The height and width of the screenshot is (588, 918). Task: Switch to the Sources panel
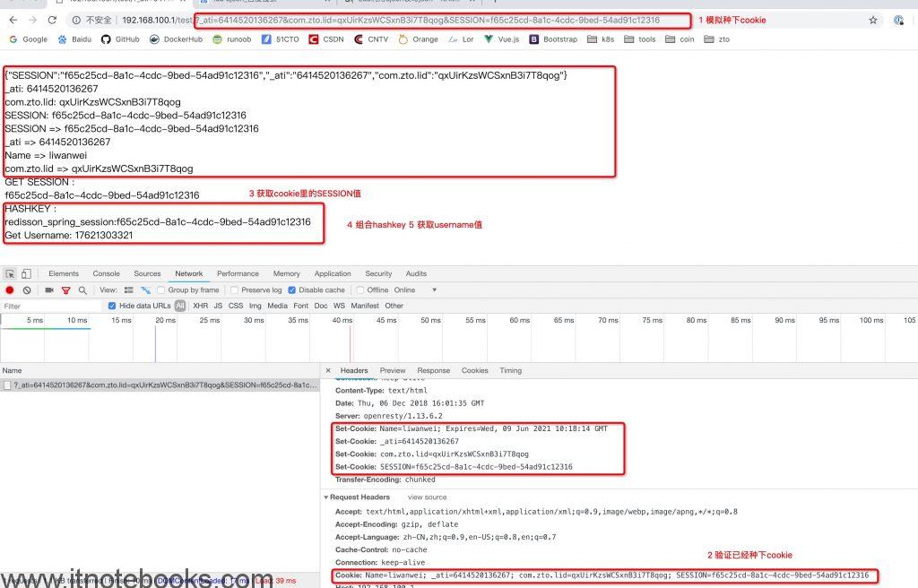[x=147, y=273]
